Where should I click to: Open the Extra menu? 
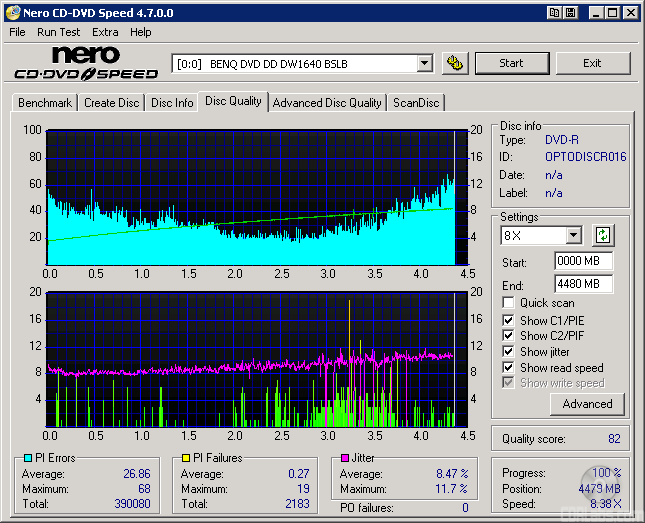click(105, 32)
